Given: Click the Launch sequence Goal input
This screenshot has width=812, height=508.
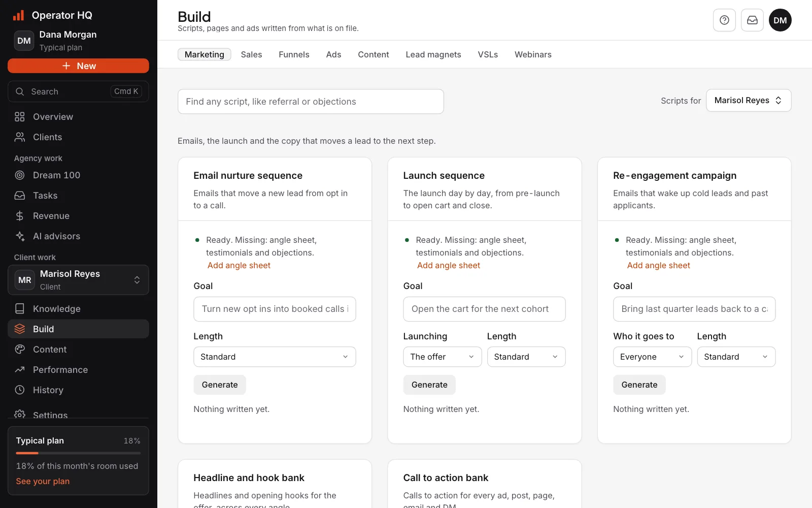Looking at the screenshot, I should 484,309.
